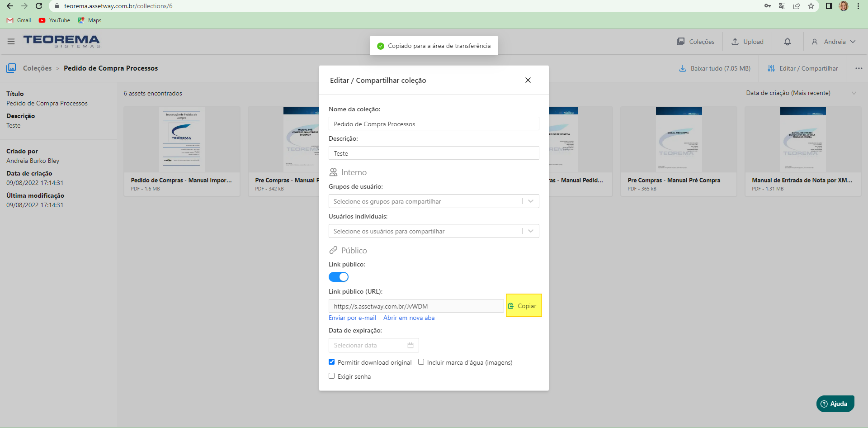The height and width of the screenshot is (428, 868).
Task: Copy the public link with Copiar
Action: 524,306
